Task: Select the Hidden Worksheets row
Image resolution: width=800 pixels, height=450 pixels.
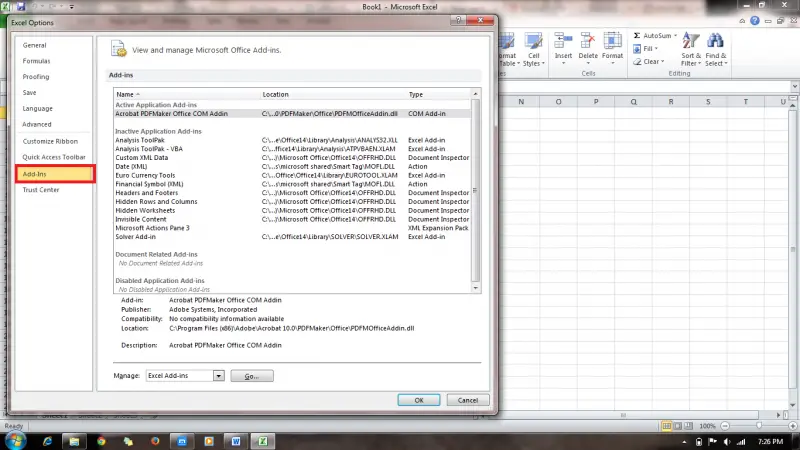Action: coord(292,211)
